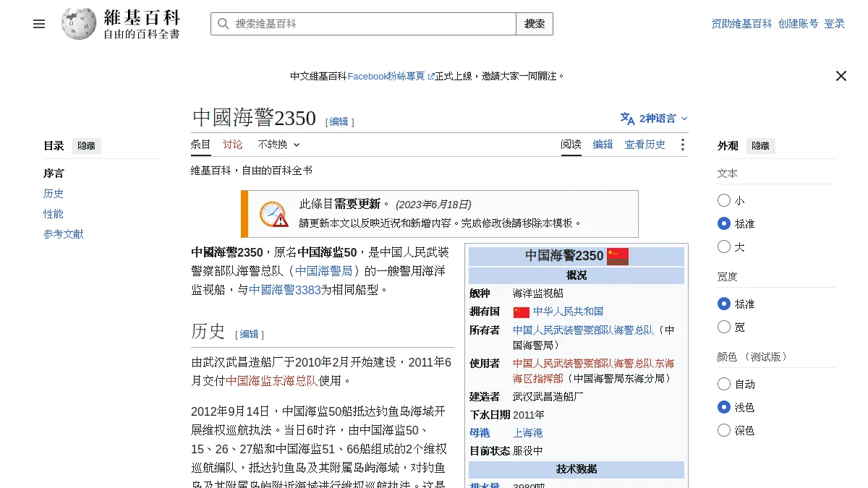
Task: Select text size 小 radio button
Action: coord(724,200)
